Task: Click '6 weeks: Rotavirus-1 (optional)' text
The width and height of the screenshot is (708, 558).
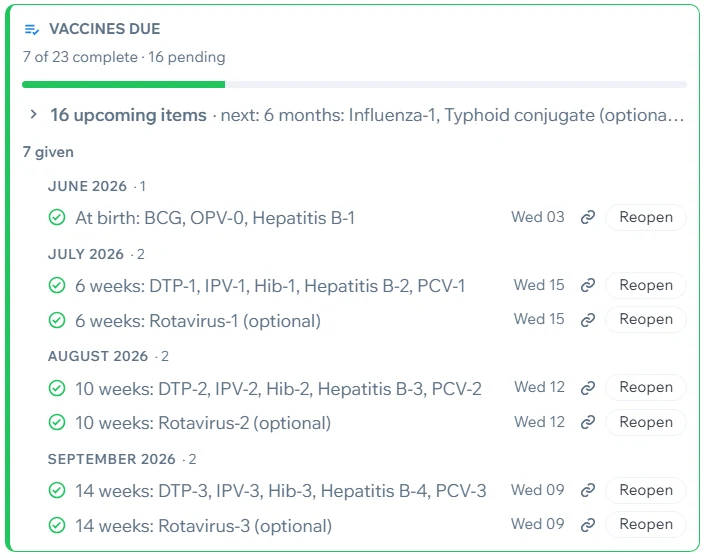Action: pos(198,321)
